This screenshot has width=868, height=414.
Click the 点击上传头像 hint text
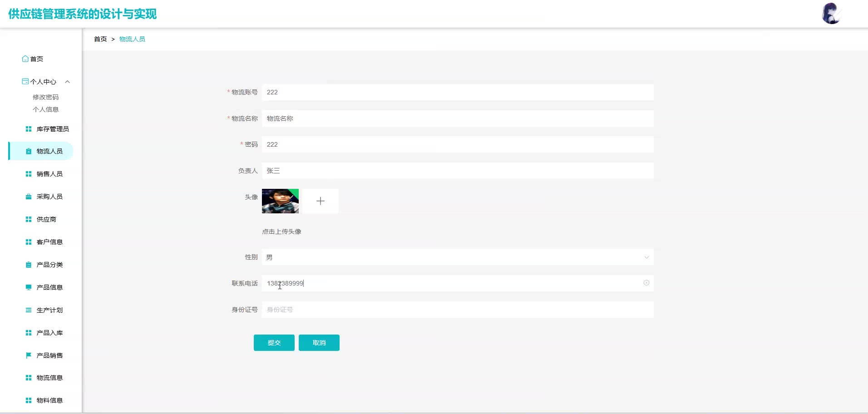(x=281, y=232)
